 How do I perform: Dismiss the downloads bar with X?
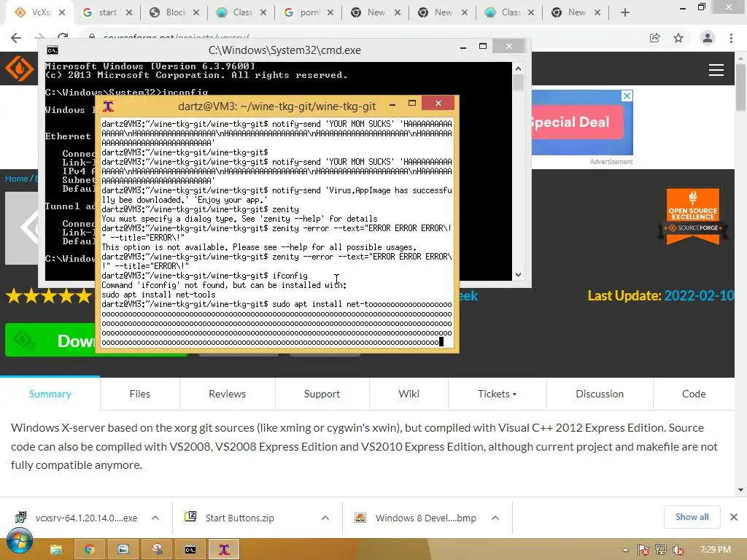point(734,517)
